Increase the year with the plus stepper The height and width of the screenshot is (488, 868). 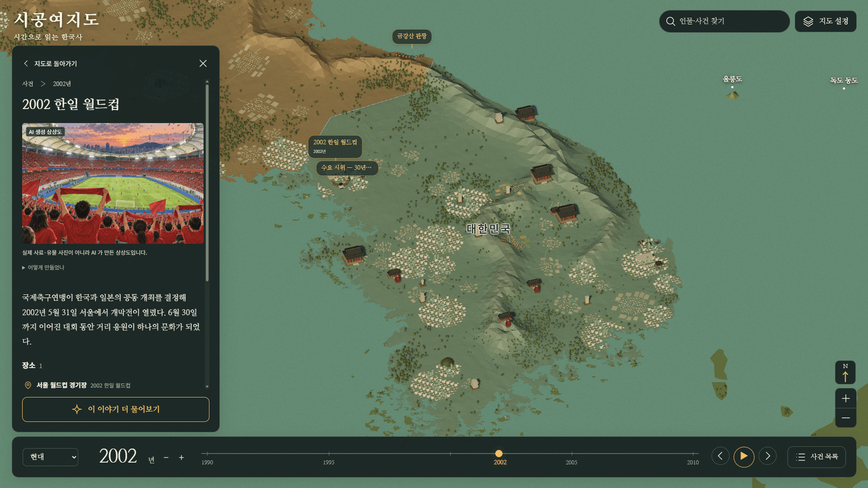pos(181,458)
